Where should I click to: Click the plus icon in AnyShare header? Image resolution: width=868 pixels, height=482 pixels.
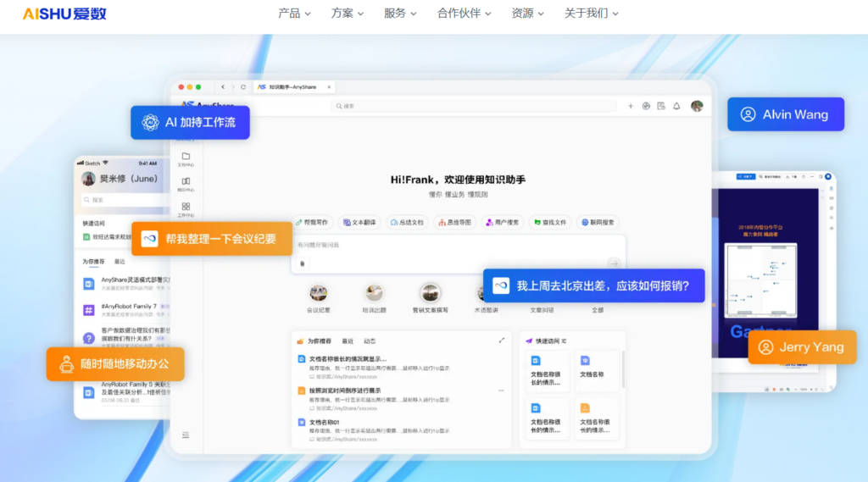[x=631, y=106]
